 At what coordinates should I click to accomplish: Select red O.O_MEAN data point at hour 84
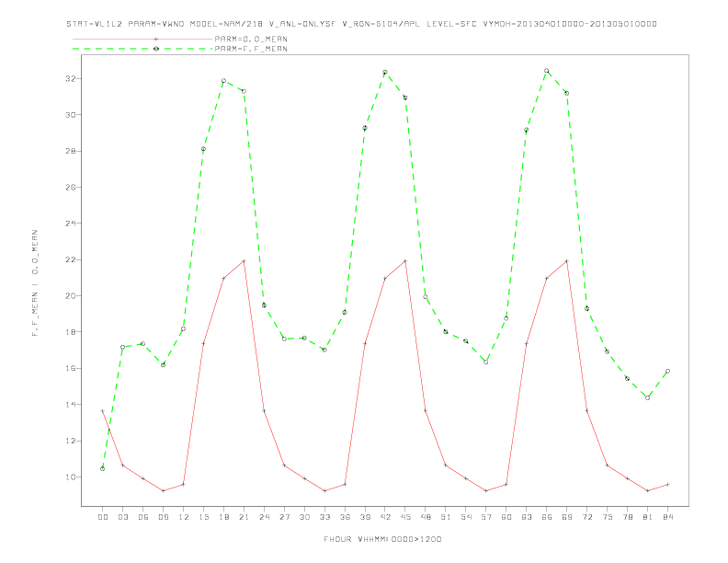tap(667, 485)
